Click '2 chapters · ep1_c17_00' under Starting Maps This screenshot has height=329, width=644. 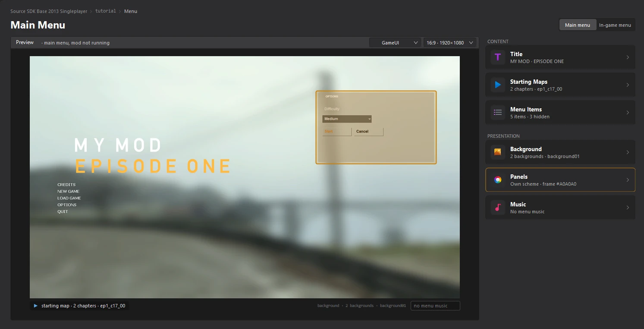point(536,89)
